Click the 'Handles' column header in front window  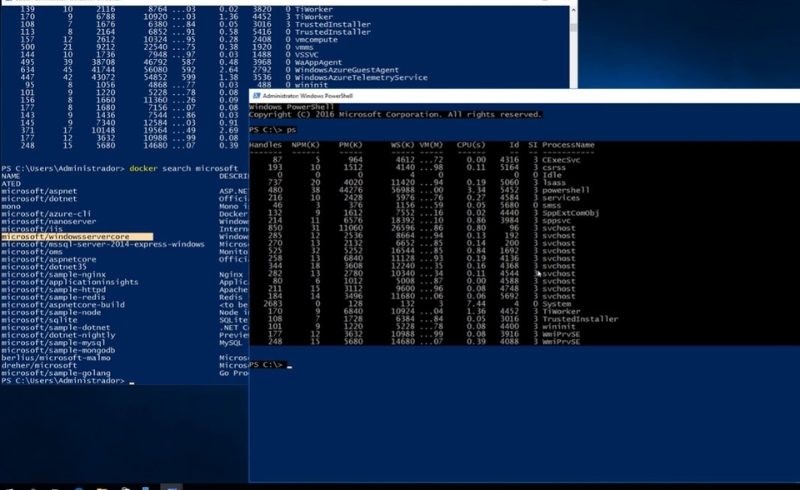point(265,145)
